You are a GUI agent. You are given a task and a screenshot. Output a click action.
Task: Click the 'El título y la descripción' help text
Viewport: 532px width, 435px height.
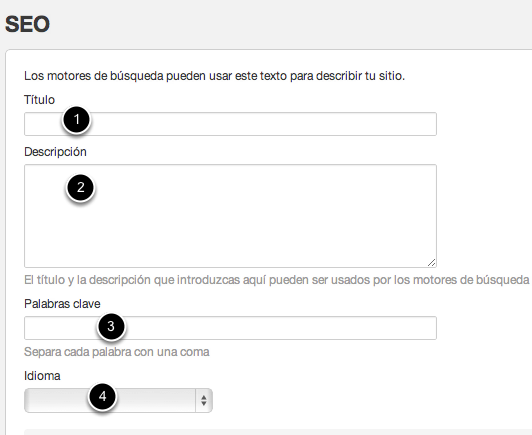pyautogui.click(x=277, y=280)
